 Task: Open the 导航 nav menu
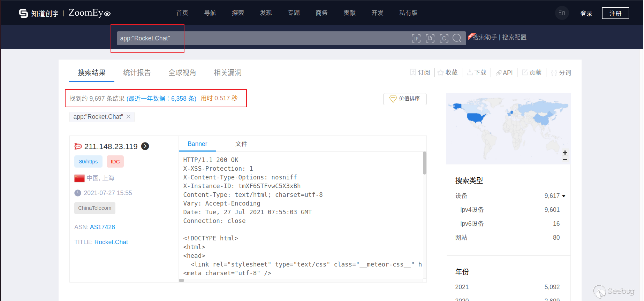[210, 13]
